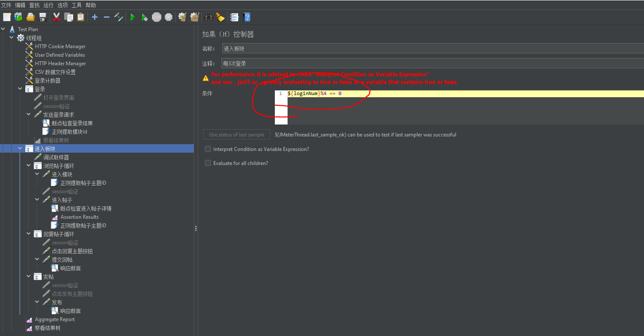This screenshot has height=336, width=644.
Task: Open Search with the binoculars icon
Action: tap(209, 17)
